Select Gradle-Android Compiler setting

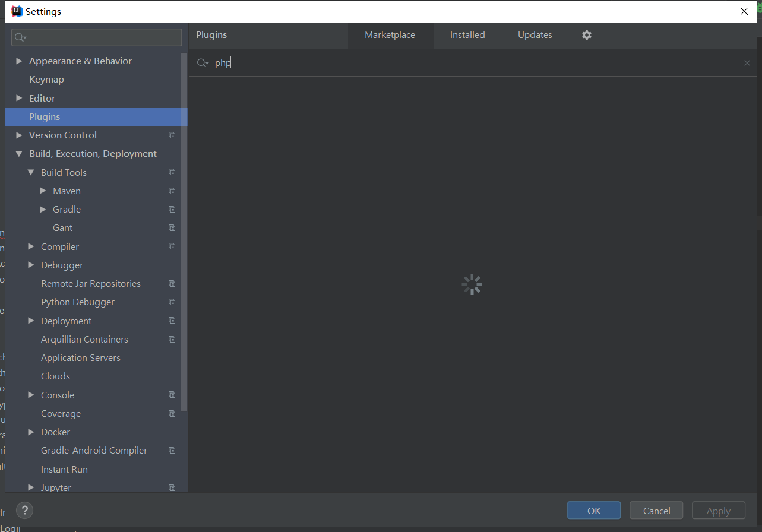pos(94,451)
